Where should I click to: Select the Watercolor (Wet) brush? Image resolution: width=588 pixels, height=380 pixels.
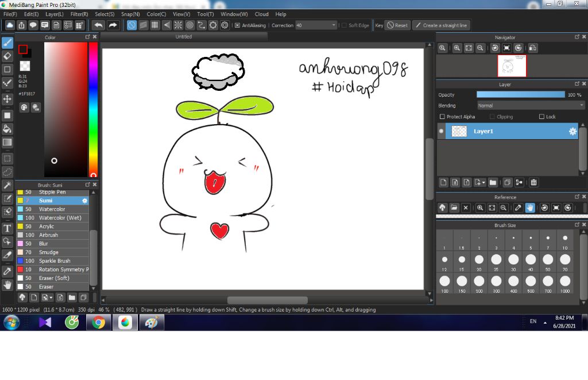pyautogui.click(x=52, y=218)
